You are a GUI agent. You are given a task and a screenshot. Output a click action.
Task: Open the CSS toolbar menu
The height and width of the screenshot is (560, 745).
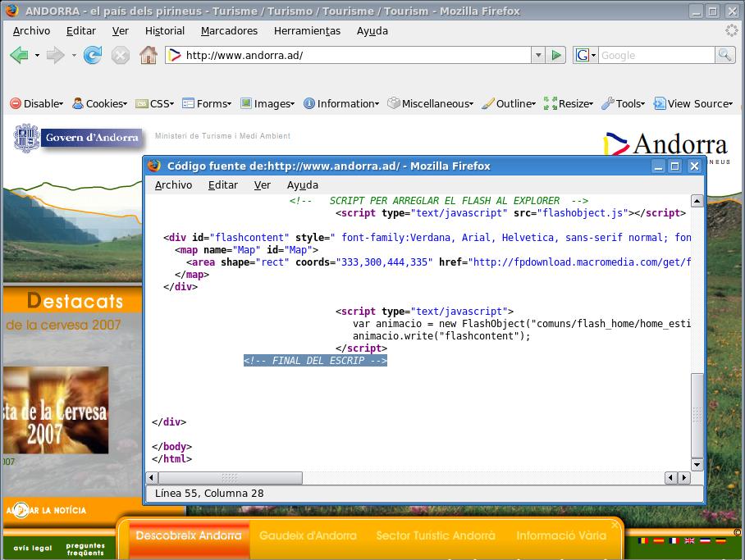[x=155, y=103]
